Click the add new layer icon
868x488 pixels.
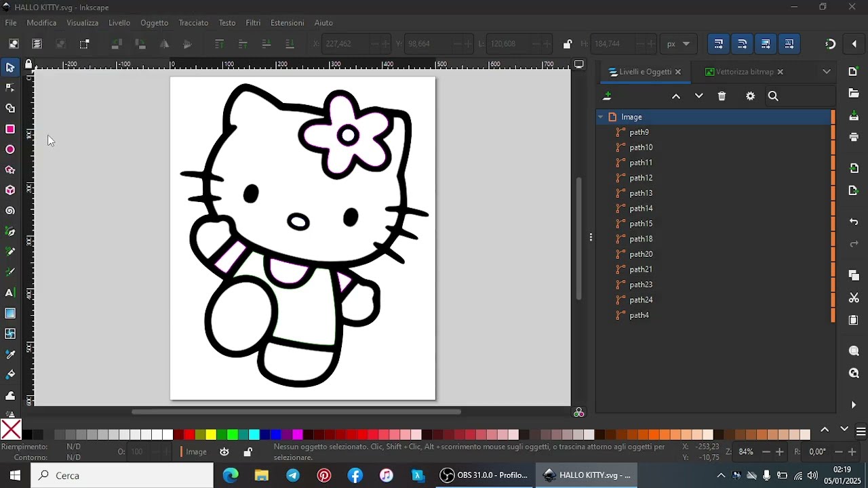click(607, 96)
